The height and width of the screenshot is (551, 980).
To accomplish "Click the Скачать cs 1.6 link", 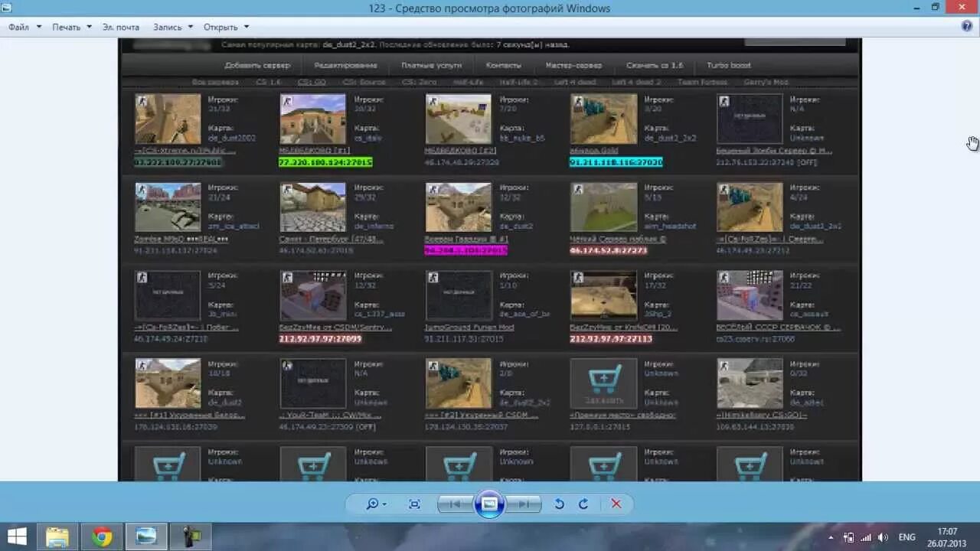I will tap(655, 66).
